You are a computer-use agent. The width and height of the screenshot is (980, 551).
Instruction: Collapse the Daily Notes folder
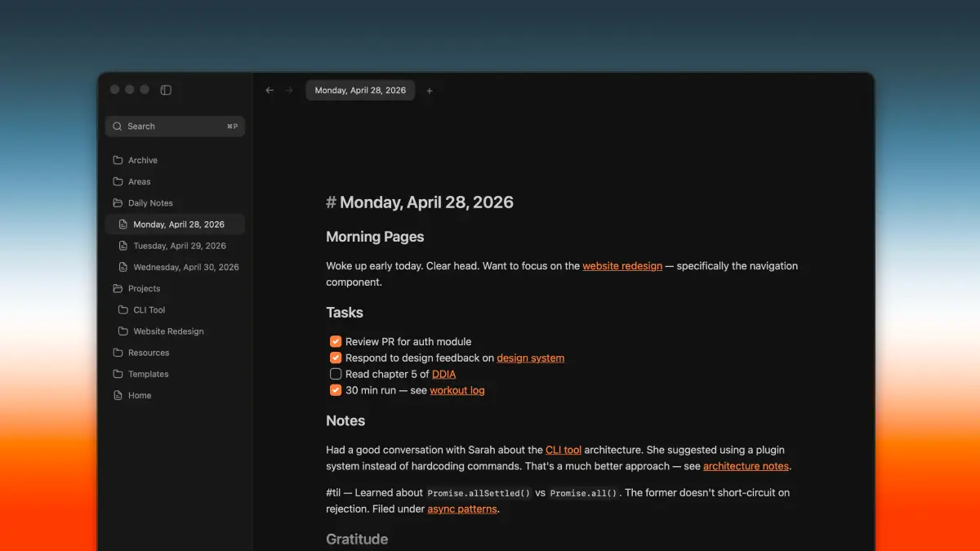175,202
